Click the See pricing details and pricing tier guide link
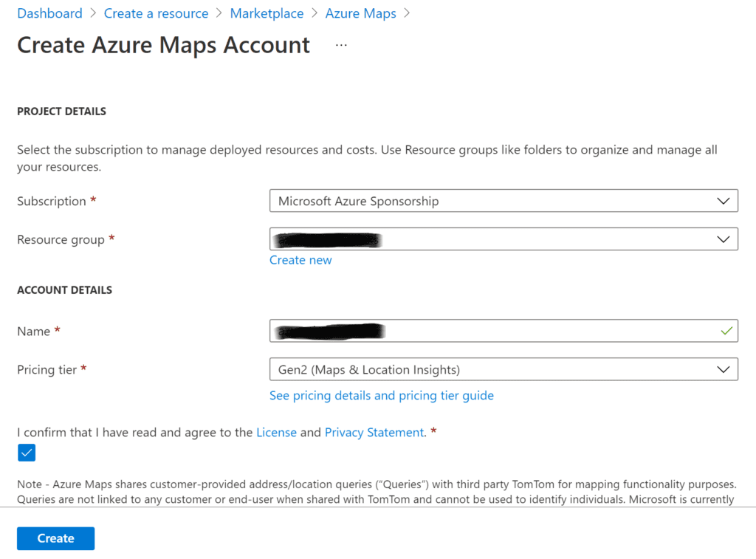 381,395
